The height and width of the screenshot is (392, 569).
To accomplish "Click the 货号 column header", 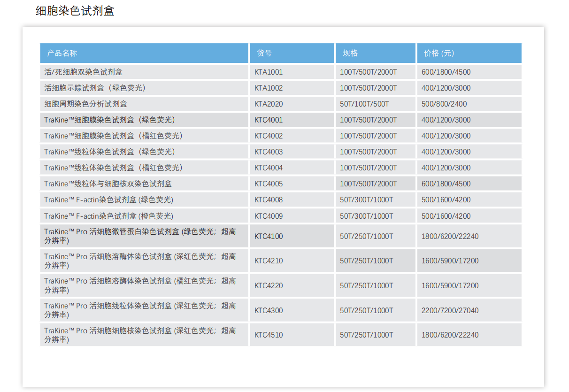I will (x=264, y=53).
